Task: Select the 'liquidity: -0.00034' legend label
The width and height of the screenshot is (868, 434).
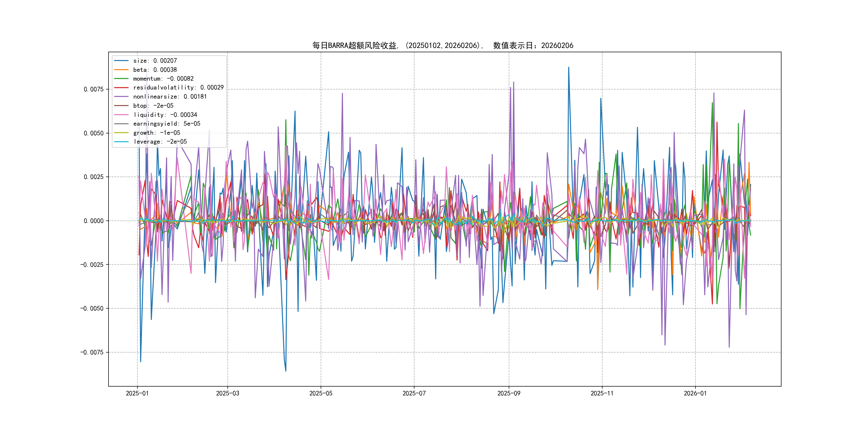Action: pyautogui.click(x=165, y=115)
